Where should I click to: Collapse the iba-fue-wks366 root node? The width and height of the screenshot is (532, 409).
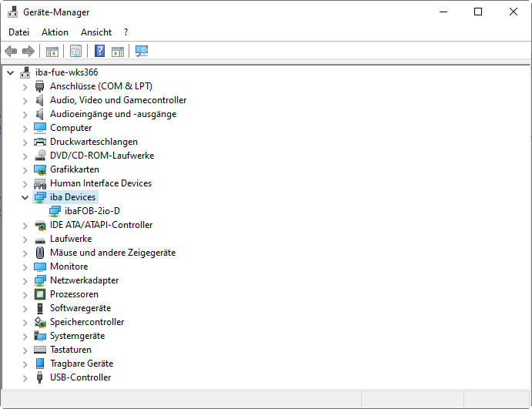pos(10,72)
